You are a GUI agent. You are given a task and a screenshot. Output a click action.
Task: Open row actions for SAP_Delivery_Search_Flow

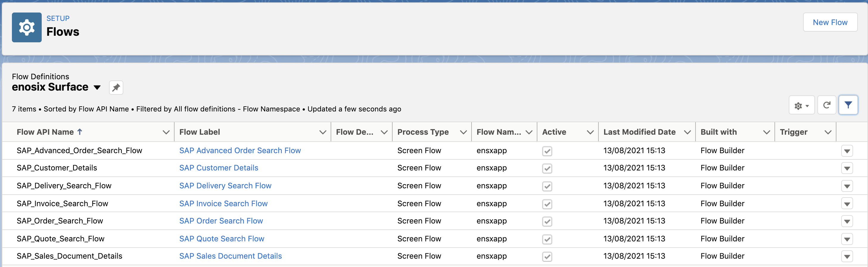847,186
